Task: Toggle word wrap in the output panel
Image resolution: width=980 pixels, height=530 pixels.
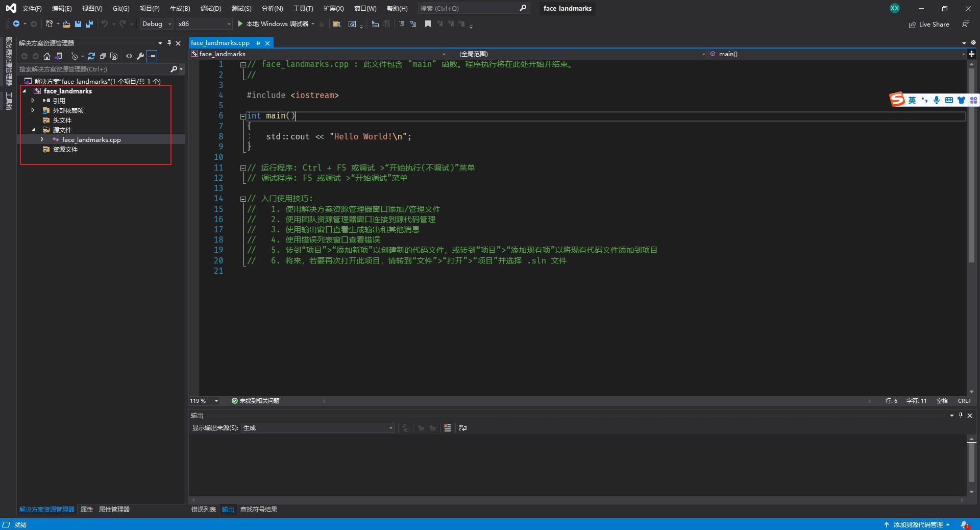Action: pyautogui.click(x=463, y=428)
